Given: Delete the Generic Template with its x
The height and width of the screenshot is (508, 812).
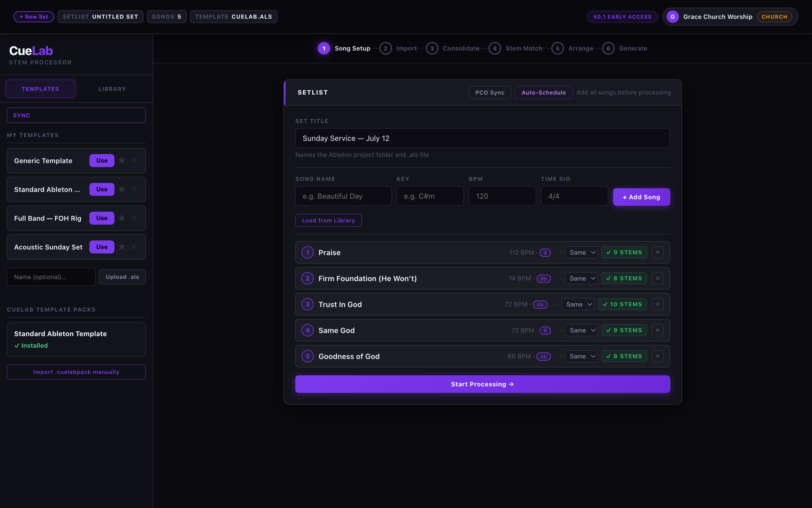Looking at the screenshot, I should [134, 160].
